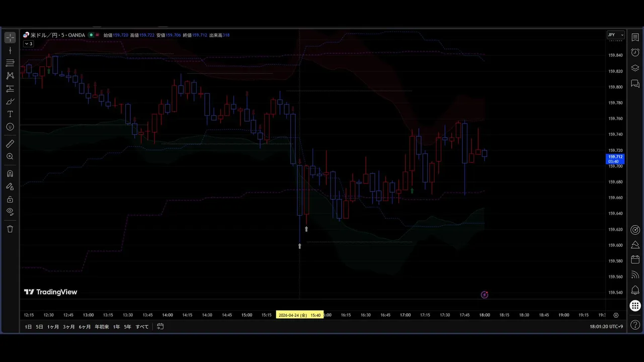
Task: Open the alerts clock panel
Action: click(635, 52)
